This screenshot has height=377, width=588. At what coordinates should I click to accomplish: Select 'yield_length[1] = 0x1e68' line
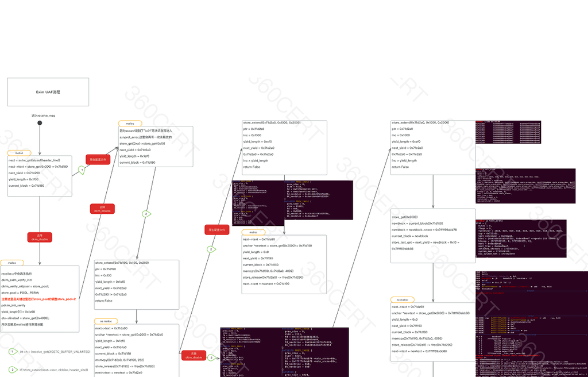pos(18,311)
